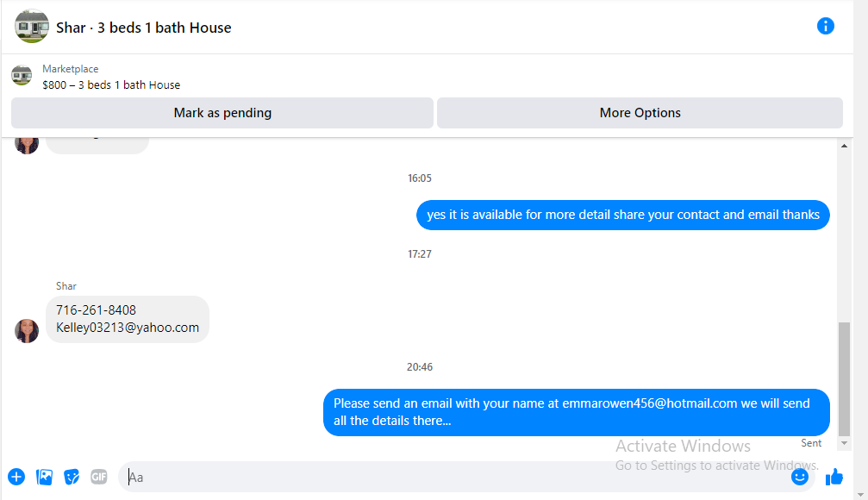Click Mark as pending button
This screenshot has width=868, height=500.
click(222, 113)
